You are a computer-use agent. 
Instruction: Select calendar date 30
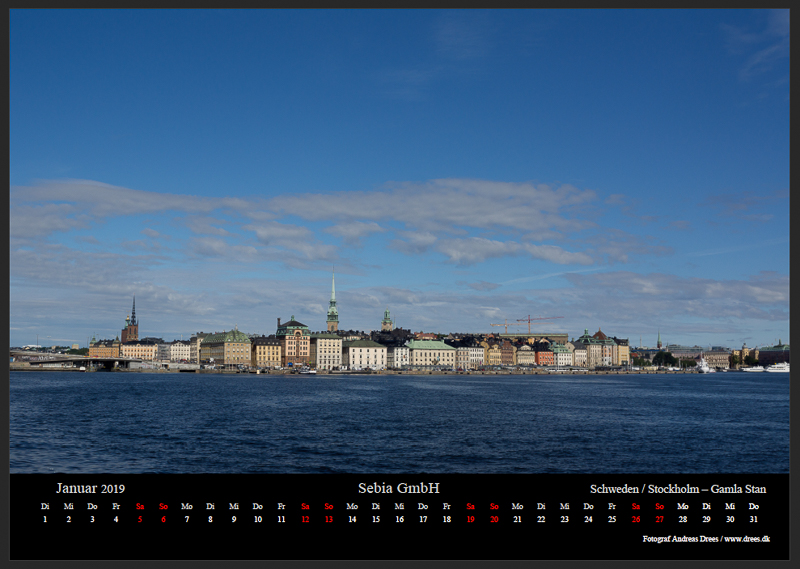pos(730,519)
